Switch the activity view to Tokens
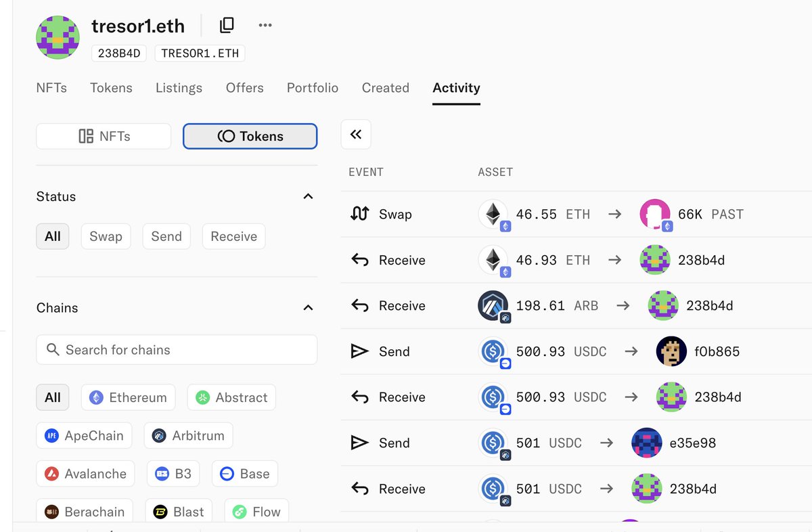Image resolution: width=812 pixels, height=532 pixels. tap(250, 136)
